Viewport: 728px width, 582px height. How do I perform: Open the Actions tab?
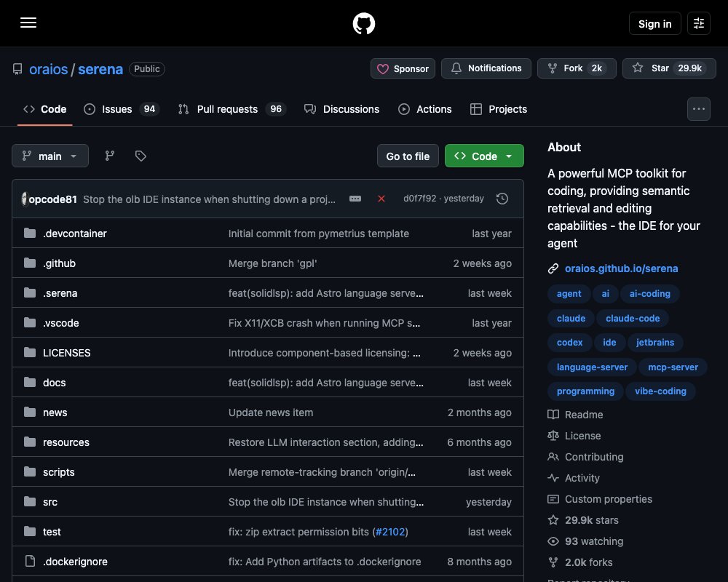(425, 109)
